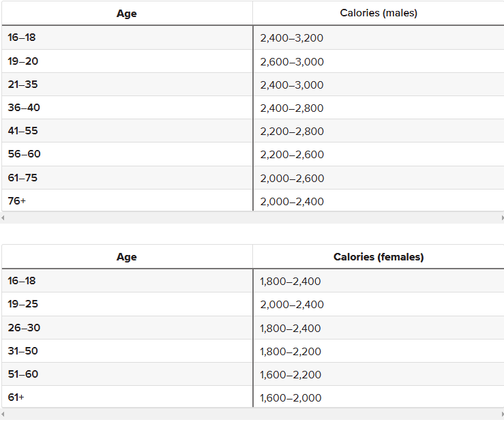Select the 2,400–3,200 calories cell

click(379, 37)
